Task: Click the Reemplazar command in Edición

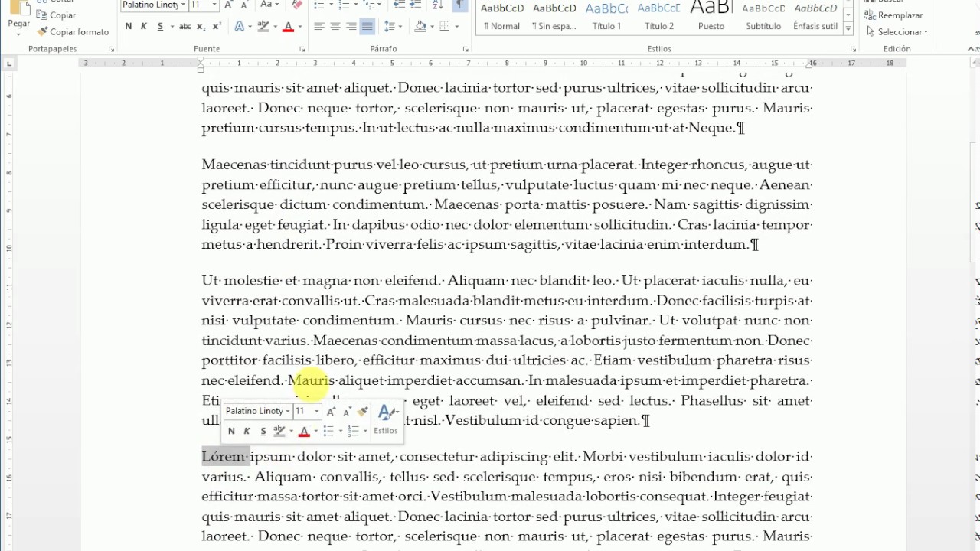Action: [894, 15]
